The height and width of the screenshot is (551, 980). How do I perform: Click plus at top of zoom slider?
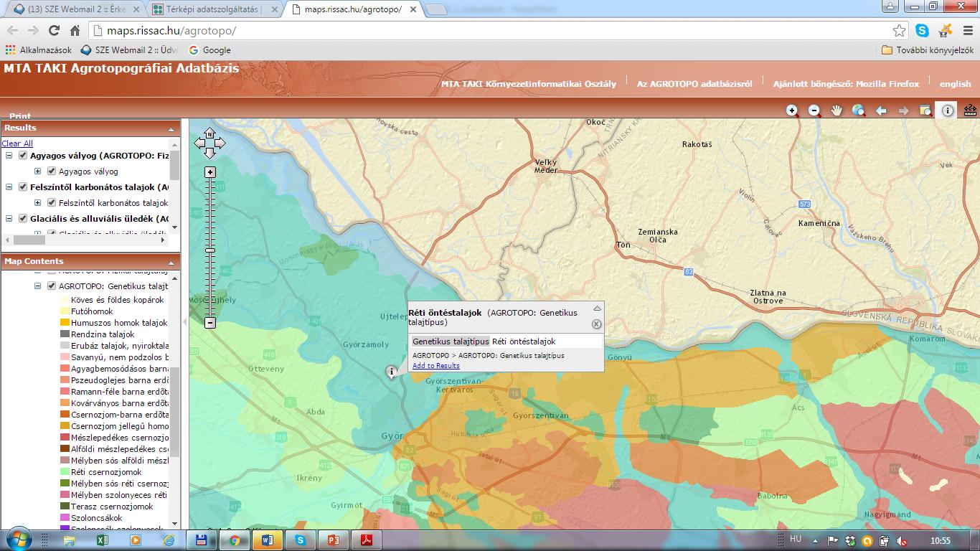210,172
